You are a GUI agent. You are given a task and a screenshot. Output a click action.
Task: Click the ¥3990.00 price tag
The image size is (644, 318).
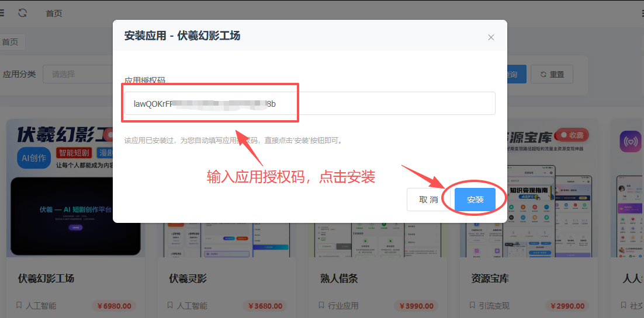pos(416,306)
